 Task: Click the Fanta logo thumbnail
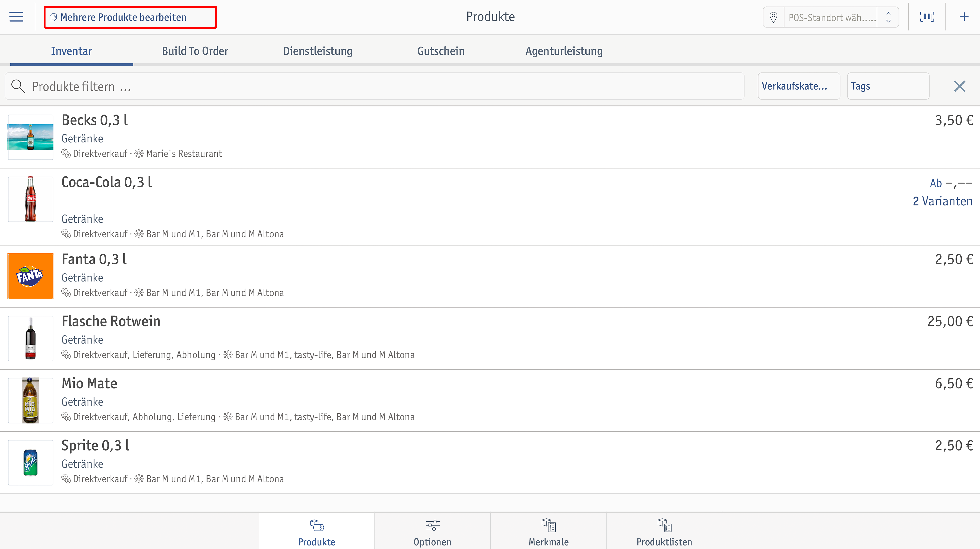[x=30, y=276]
